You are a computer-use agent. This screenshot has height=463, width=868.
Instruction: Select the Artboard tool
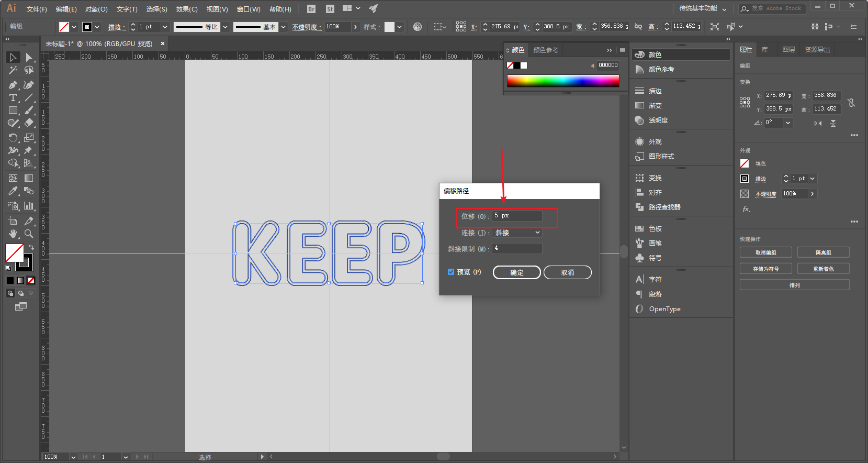coord(13,221)
